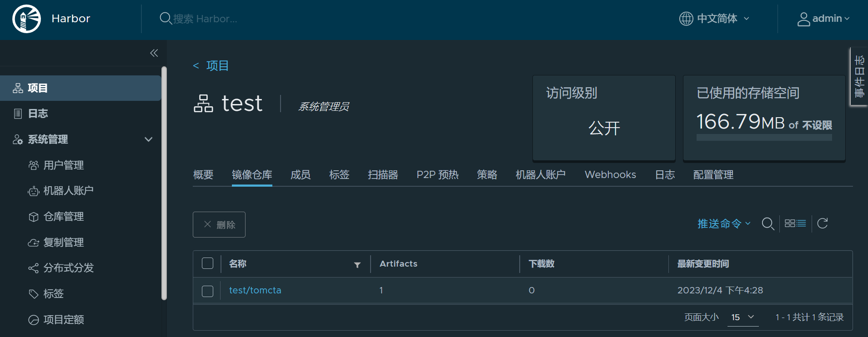Open the Webhooks tab
Screen dimensions: 868x337
point(610,175)
